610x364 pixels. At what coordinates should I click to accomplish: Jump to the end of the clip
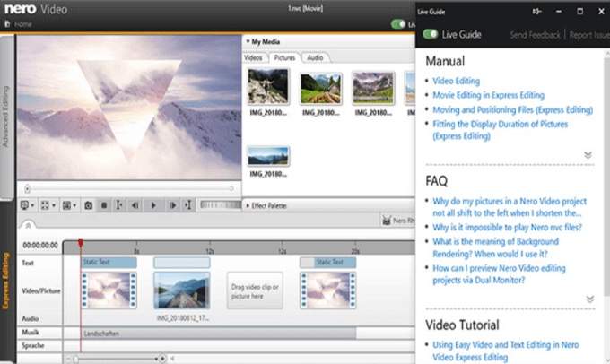coord(188,205)
